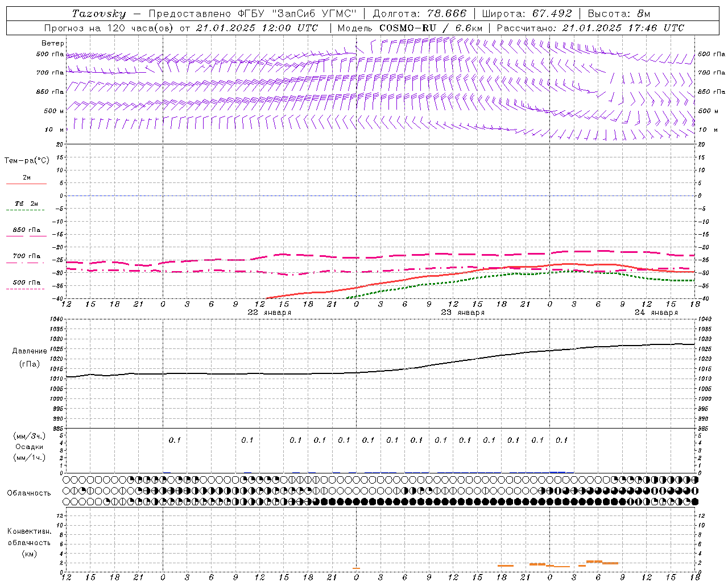Click the "24 января" date label
728x582 pixels.
pyautogui.click(x=656, y=313)
